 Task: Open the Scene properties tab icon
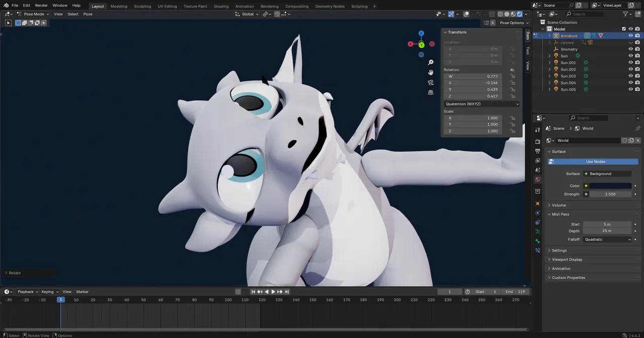537,170
